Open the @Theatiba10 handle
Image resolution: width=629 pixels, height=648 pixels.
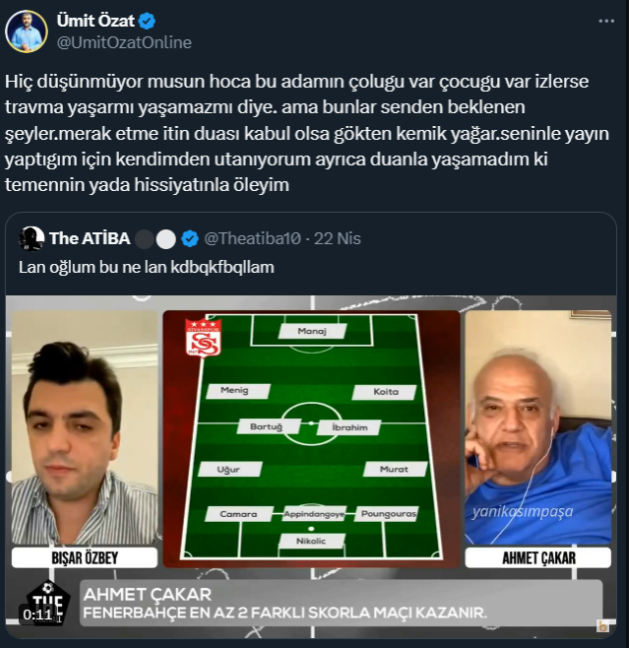pos(252,238)
